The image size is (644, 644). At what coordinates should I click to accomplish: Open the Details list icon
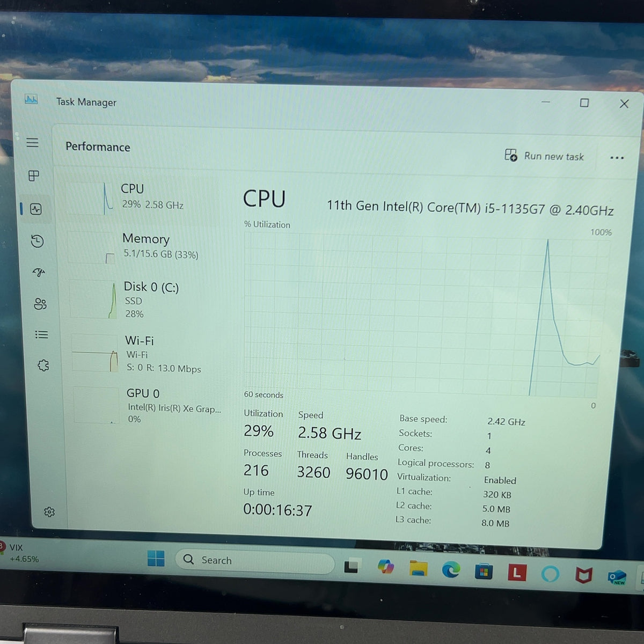coord(41,335)
